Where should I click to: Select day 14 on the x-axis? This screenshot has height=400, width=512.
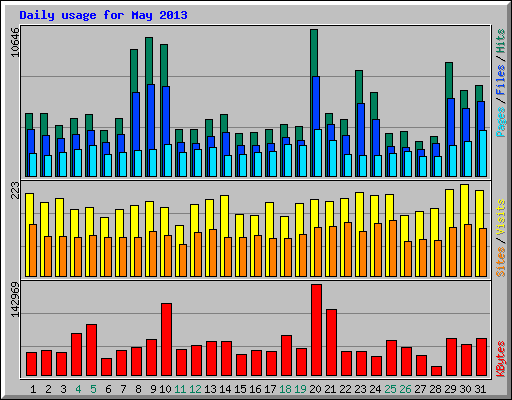225,389
